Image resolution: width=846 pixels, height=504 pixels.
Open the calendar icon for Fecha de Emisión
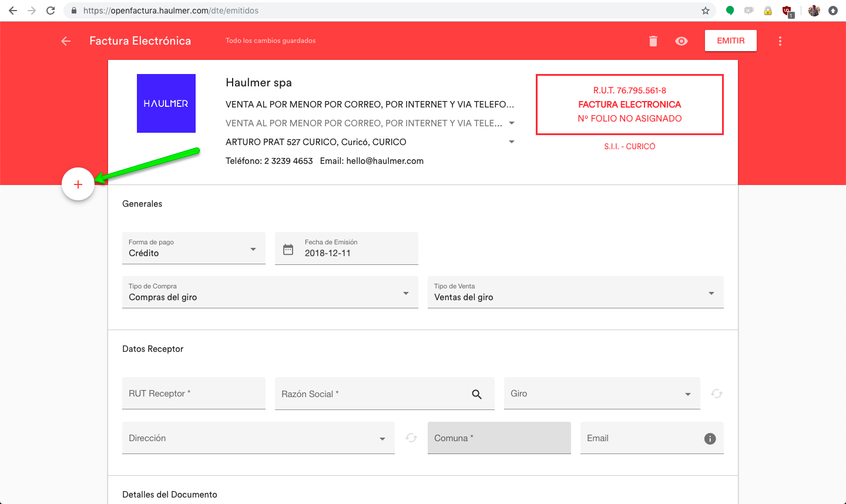tap(288, 249)
